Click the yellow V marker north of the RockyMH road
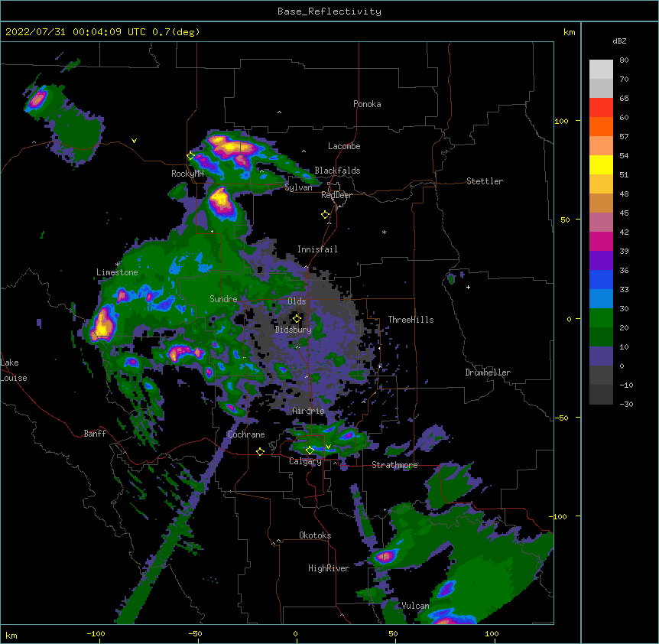Image resolution: width=659 pixels, height=644 pixels. (134, 141)
